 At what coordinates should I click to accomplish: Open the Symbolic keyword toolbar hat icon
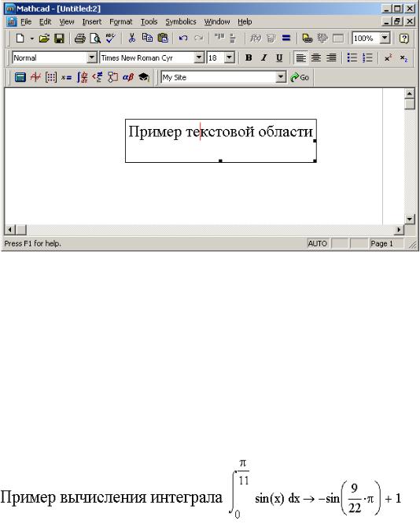tap(144, 78)
